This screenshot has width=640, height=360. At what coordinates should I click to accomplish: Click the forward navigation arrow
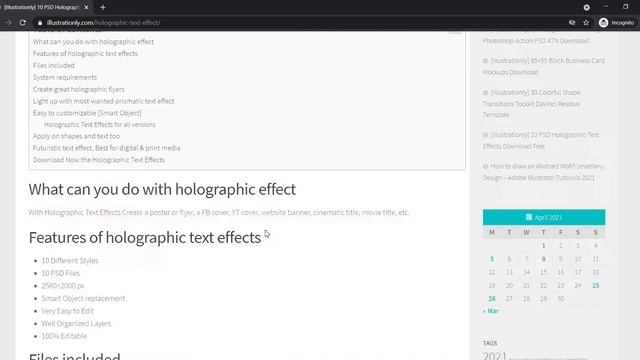tap(8, 23)
